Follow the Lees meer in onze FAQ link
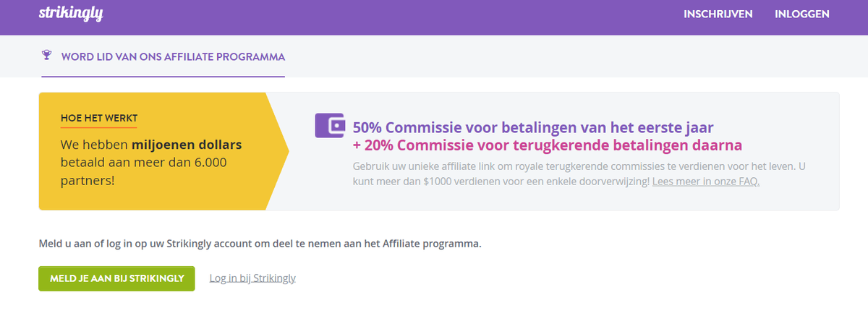Screen dimensions: 868x329 [706, 181]
